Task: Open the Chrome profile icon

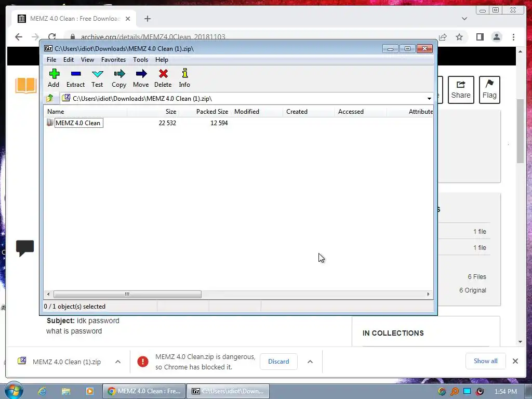Action: point(497,37)
